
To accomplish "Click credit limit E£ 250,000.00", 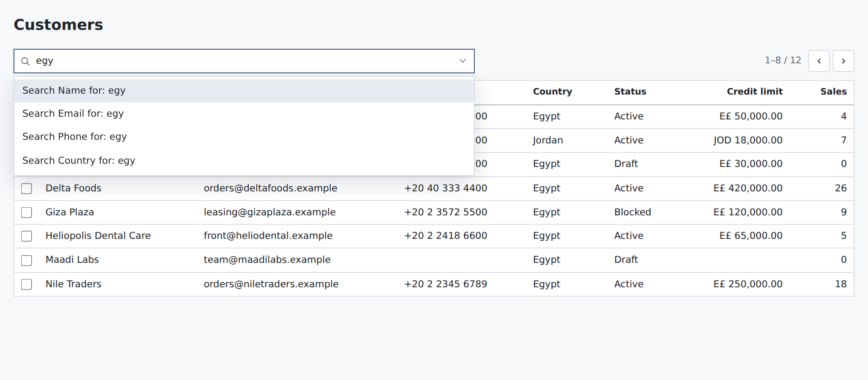I will [748, 284].
